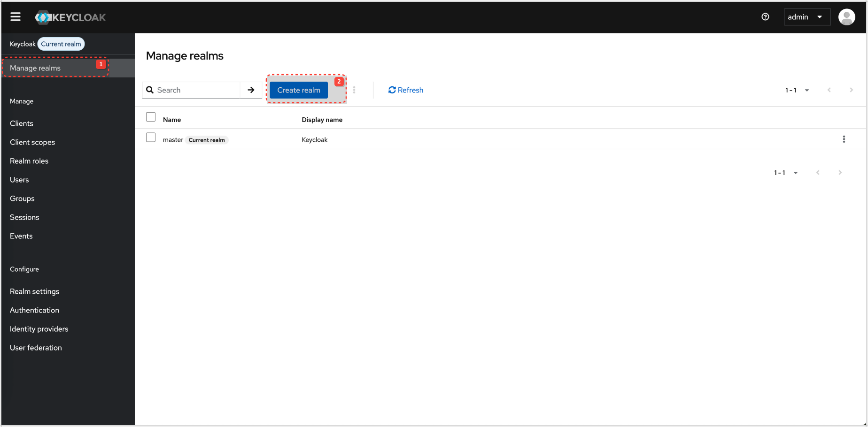The image size is (868, 427).
Task: Open the hamburger navigation menu
Action: click(x=15, y=16)
